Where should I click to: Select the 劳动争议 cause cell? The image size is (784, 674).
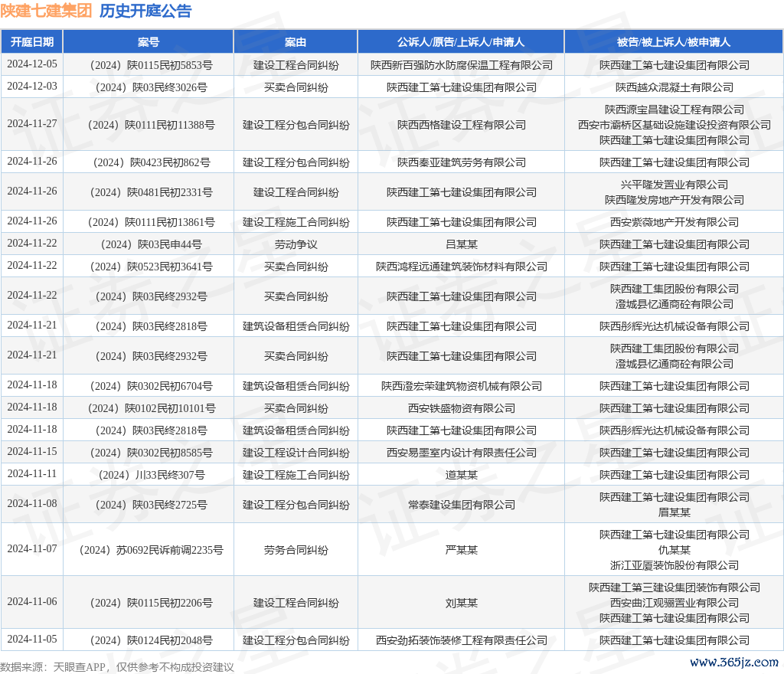(x=296, y=244)
